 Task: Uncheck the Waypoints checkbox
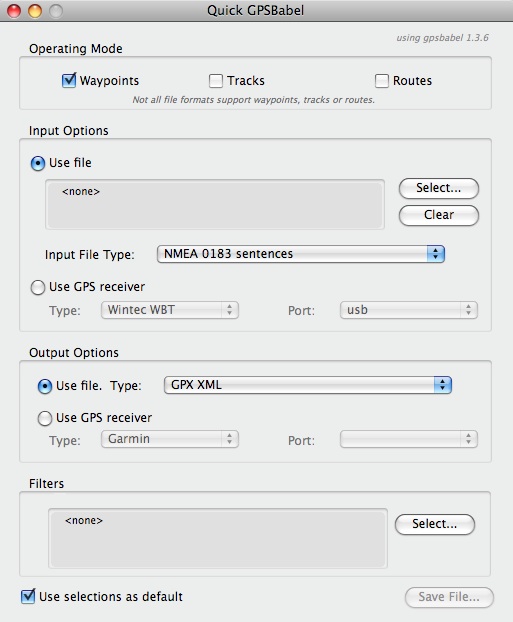pyautogui.click(x=69, y=81)
